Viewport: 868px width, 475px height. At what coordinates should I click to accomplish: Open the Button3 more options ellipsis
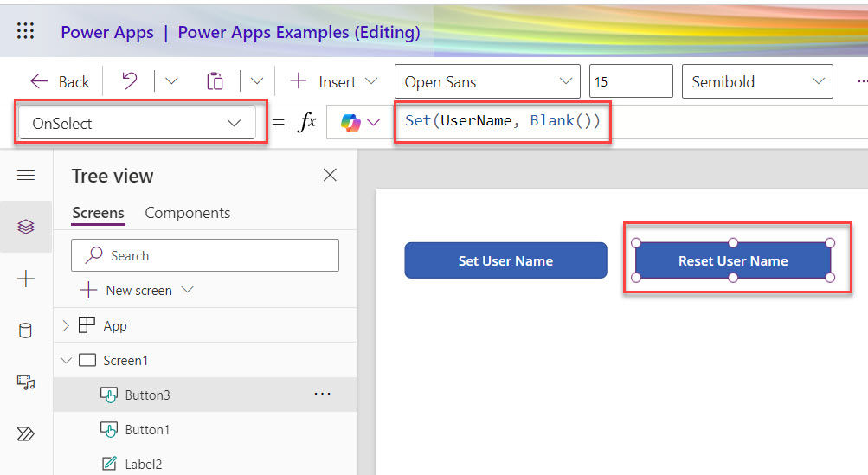(322, 394)
